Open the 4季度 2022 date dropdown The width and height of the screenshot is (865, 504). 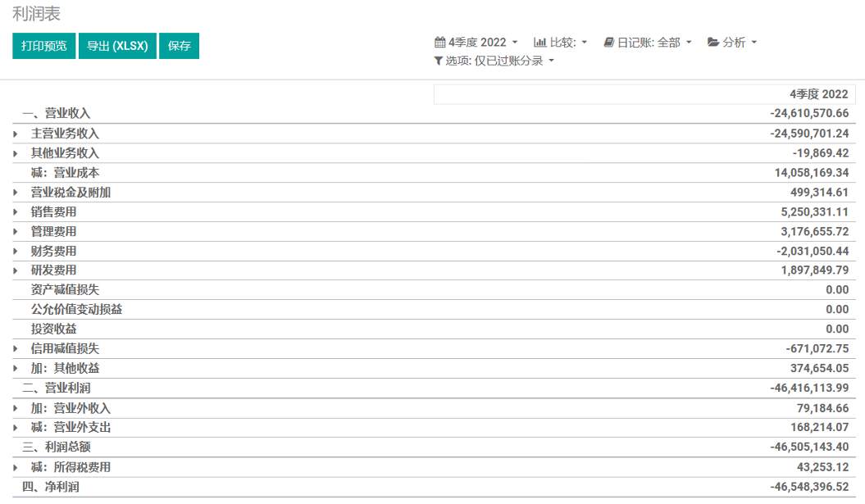coord(477,43)
